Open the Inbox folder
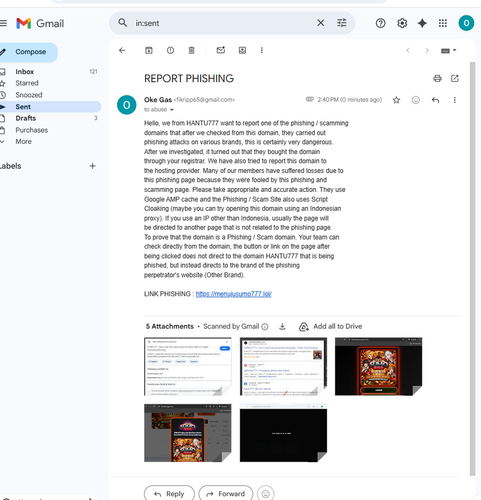Screen dimensions: 481x500 pyautogui.click(x=25, y=72)
